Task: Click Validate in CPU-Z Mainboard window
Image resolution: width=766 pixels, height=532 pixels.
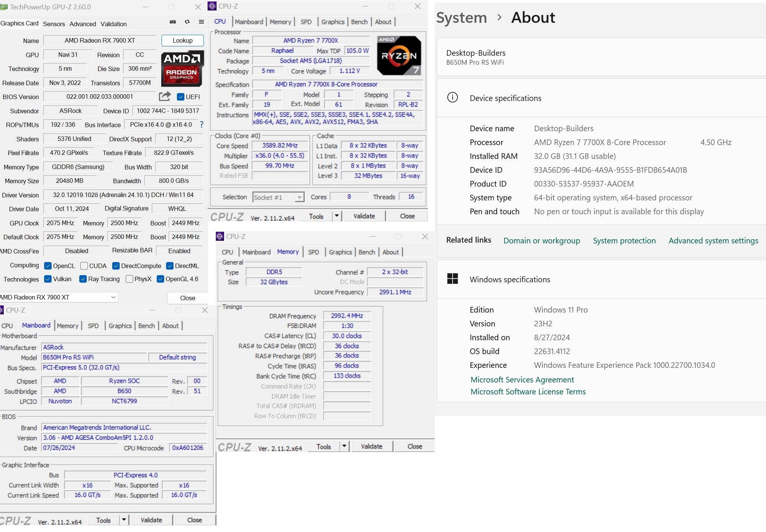Action: tap(151, 520)
